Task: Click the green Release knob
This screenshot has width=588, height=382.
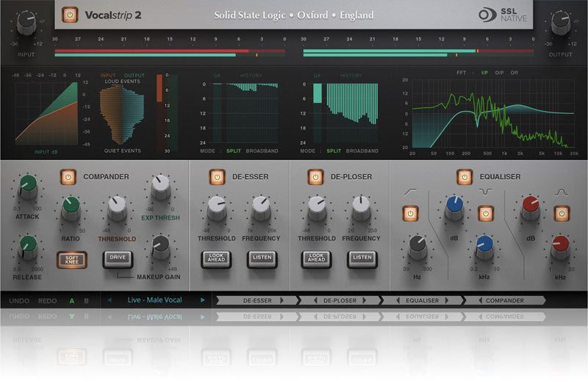Action: pyautogui.click(x=28, y=248)
